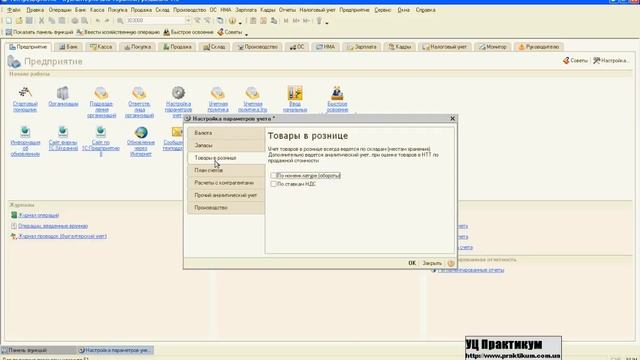Image resolution: width=640 pixels, height=360 pixels.
Task: Click the Open file toolbar icon
Action: point(19,20)
